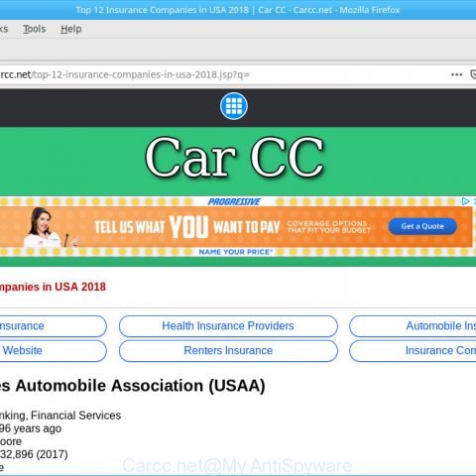476x476 pixels.
Task: Click the Get a Quote button
Action: (x=422, y=226)
